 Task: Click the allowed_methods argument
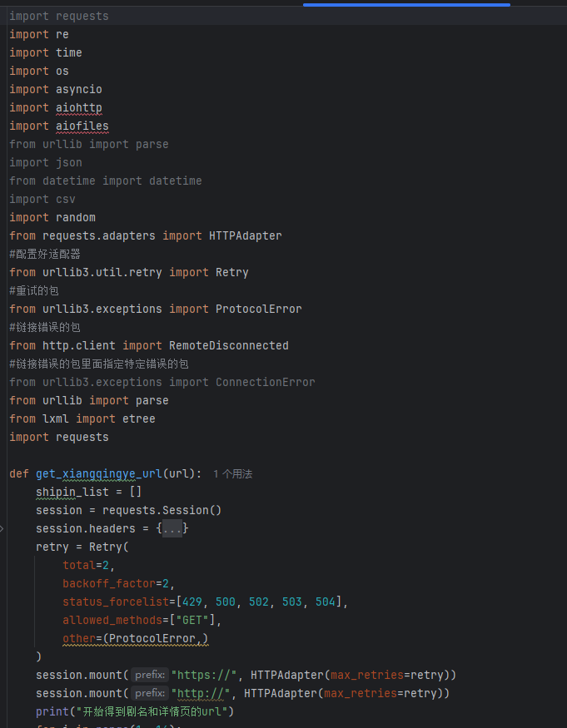coord(112,620)
